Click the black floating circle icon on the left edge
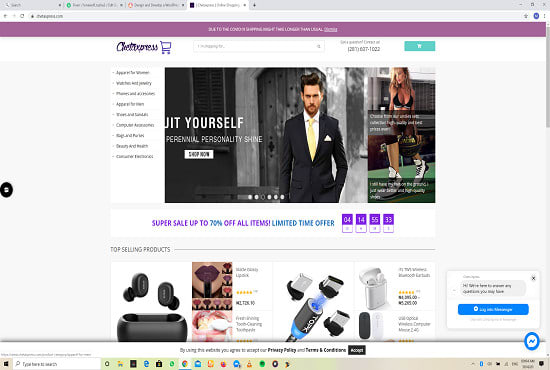The image size is (550, 370). coord(6,190)
